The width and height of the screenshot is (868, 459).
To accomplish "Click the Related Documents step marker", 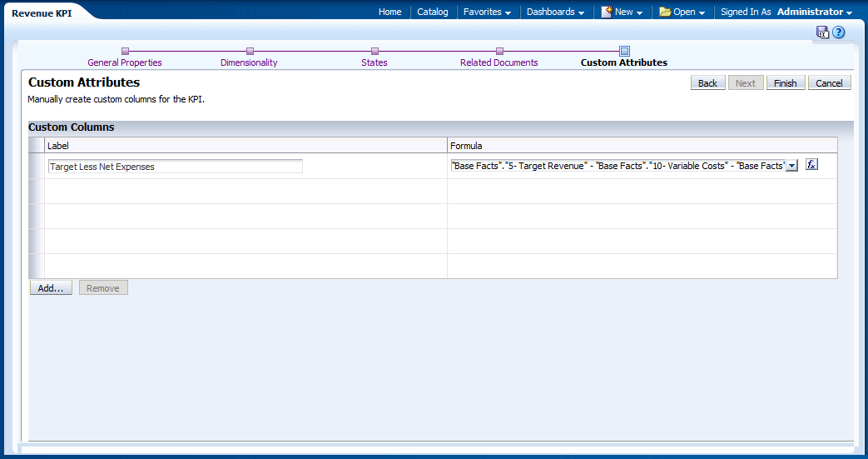I will pos(499,52).
